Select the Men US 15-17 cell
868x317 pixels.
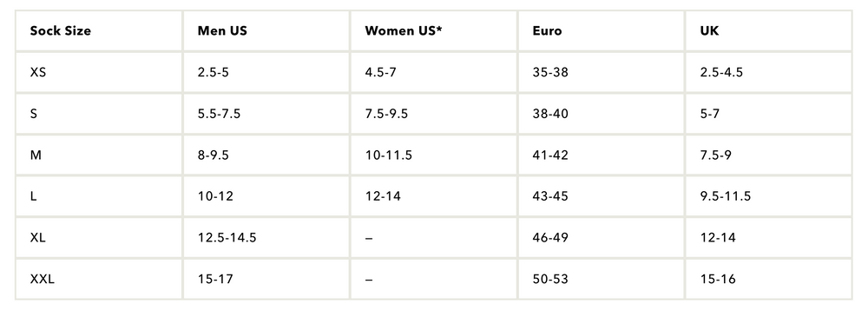click(266, 280)
